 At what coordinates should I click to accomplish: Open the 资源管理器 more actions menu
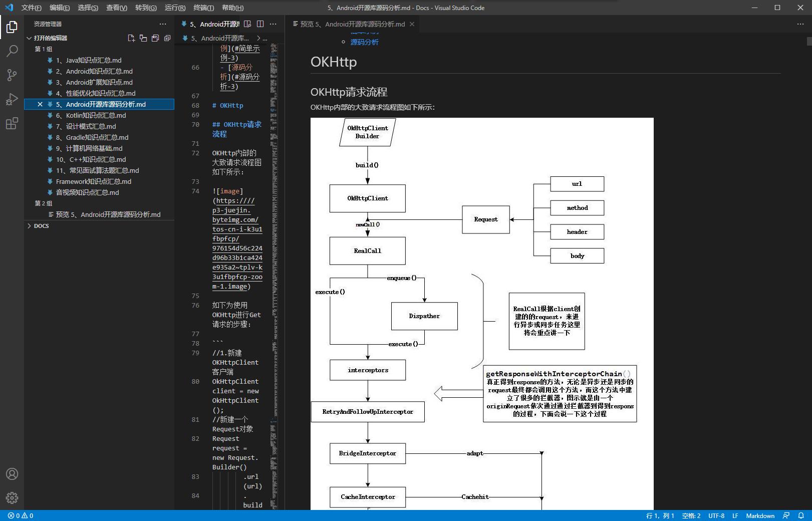[163, 24]
